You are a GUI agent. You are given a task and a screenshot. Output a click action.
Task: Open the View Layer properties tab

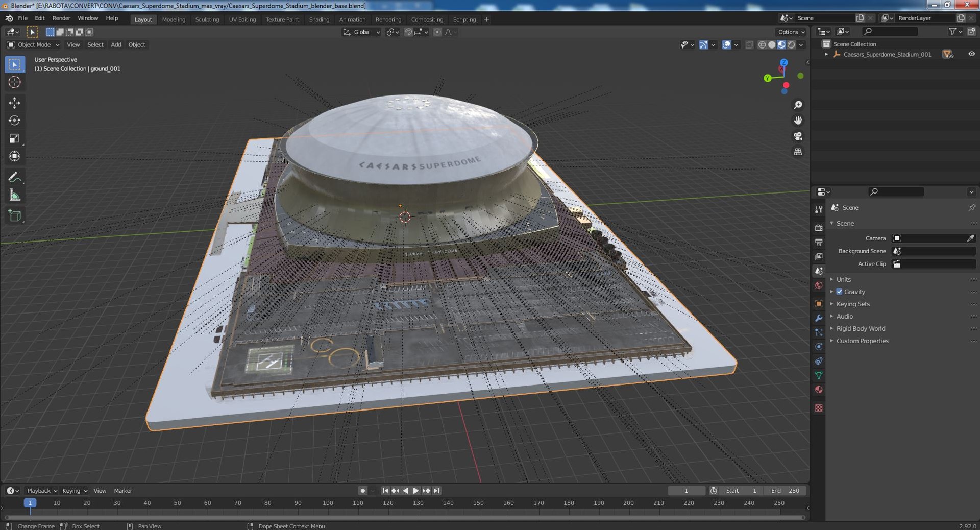coord(819,256)
